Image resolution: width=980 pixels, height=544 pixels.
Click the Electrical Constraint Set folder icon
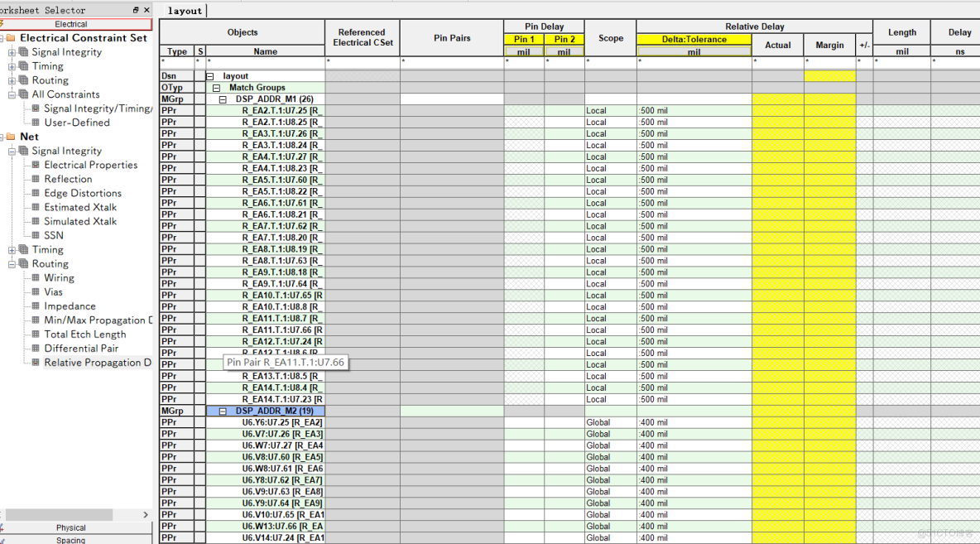[x=11, y=38]
